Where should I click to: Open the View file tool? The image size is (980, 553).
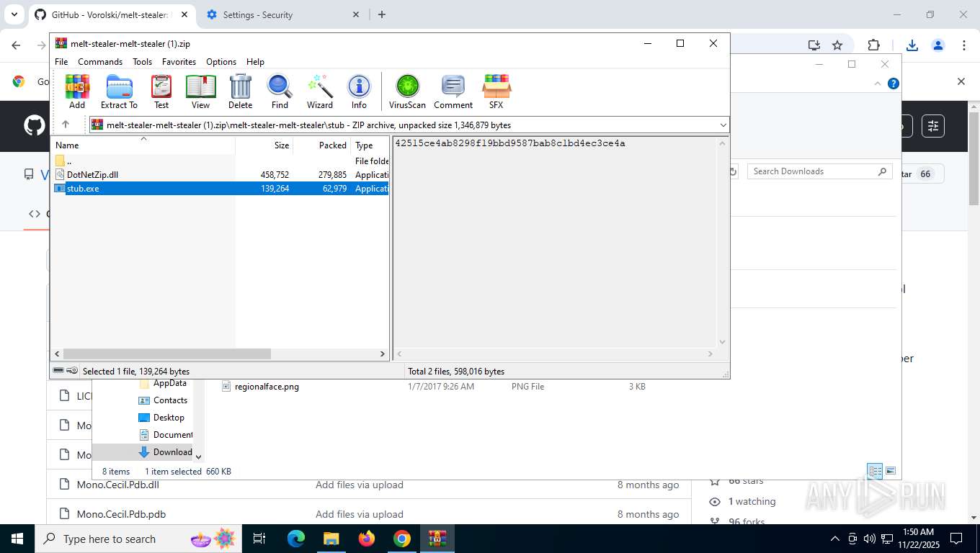pos(200,91)
